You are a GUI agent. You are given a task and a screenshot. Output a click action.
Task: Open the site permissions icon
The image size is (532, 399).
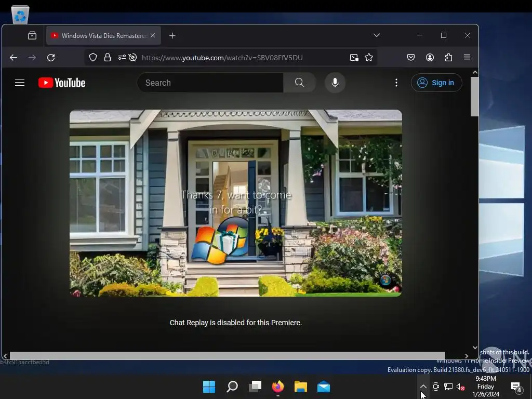(122, 57)
